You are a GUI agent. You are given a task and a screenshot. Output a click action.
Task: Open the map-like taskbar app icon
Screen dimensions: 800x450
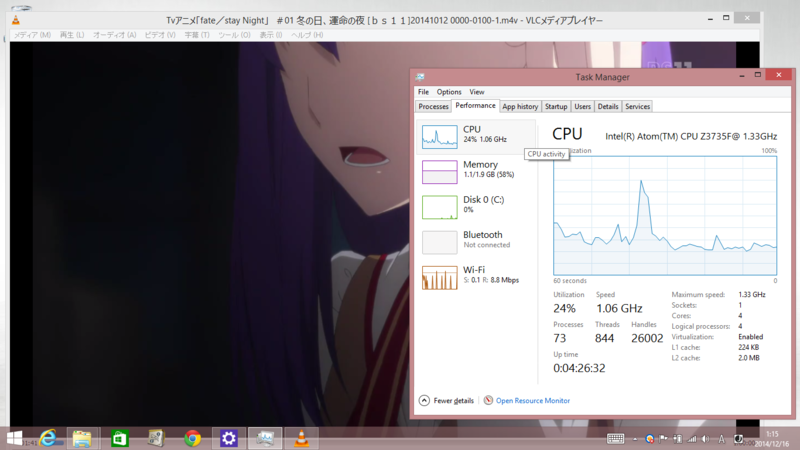pyautogui.click(x=156, y=438)
